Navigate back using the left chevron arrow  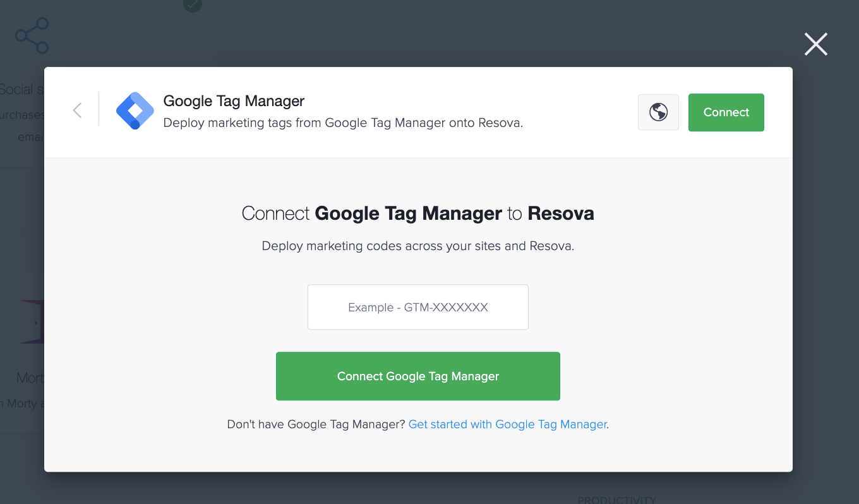pyautogui.click(x=77, y=110)
